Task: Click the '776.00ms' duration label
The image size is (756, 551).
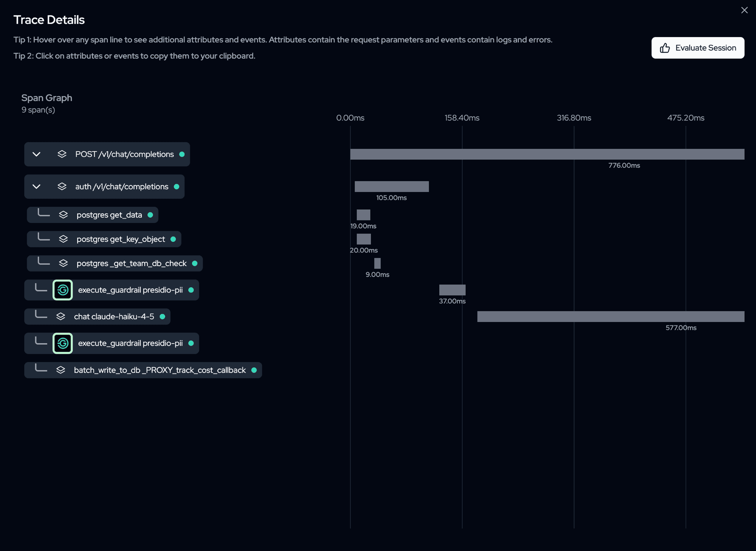Action: tap(624, 166)
